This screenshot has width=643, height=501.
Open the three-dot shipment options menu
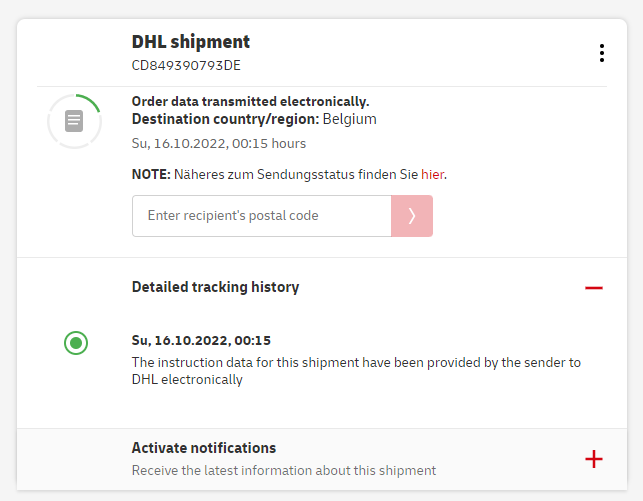click(x=601, y=53)
